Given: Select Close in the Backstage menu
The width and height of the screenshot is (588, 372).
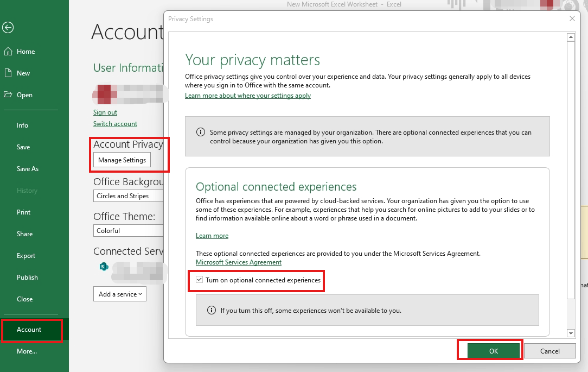Looking at the screenshot, I should (24, 299).
